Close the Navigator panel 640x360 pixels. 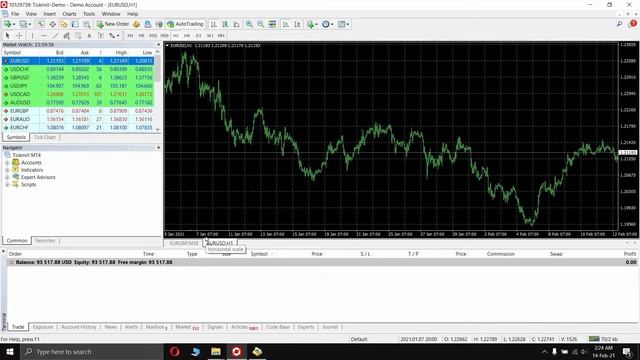coord(158,147)
